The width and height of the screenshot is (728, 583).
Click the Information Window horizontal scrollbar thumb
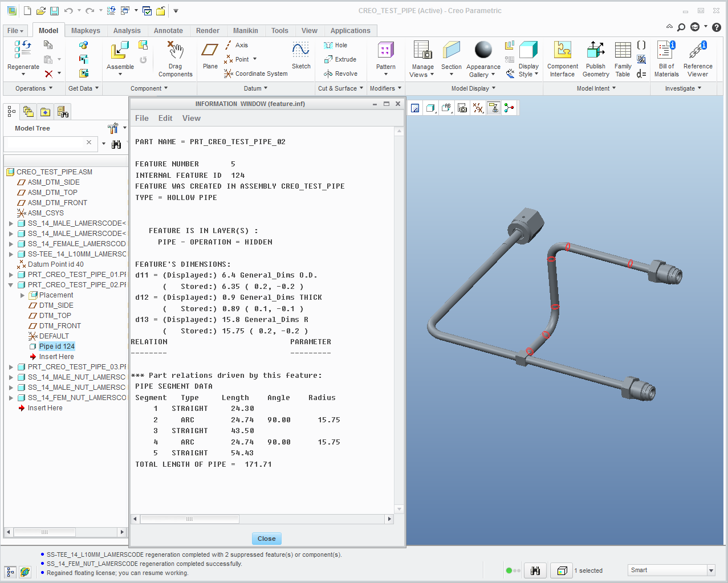189,519
